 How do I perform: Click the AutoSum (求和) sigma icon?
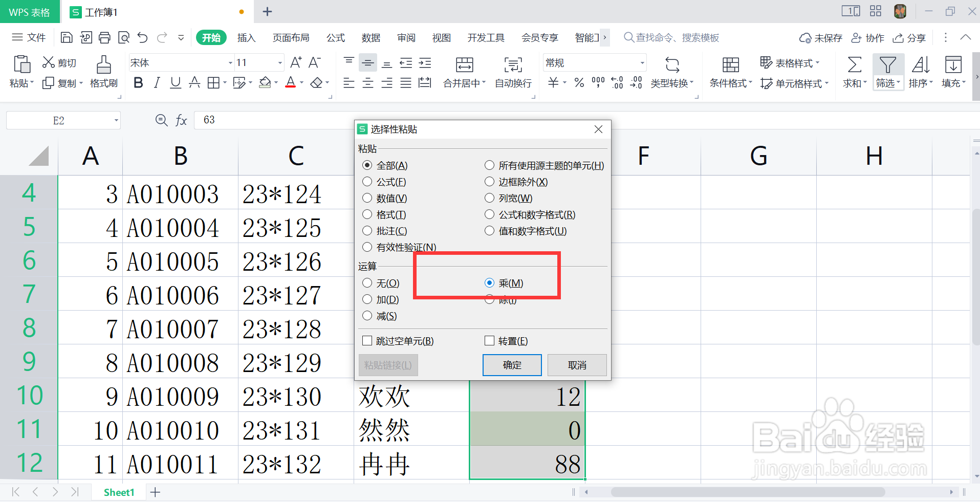click(x=854, y=65)
